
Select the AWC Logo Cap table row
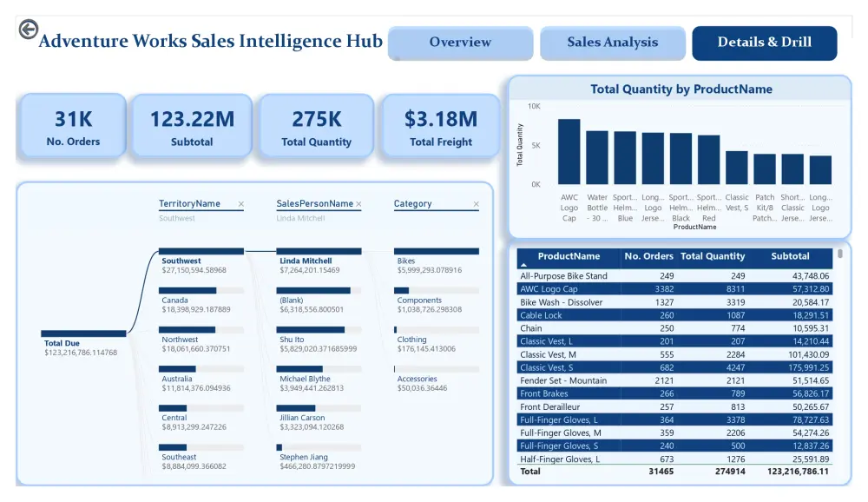(x=674, y=288)
